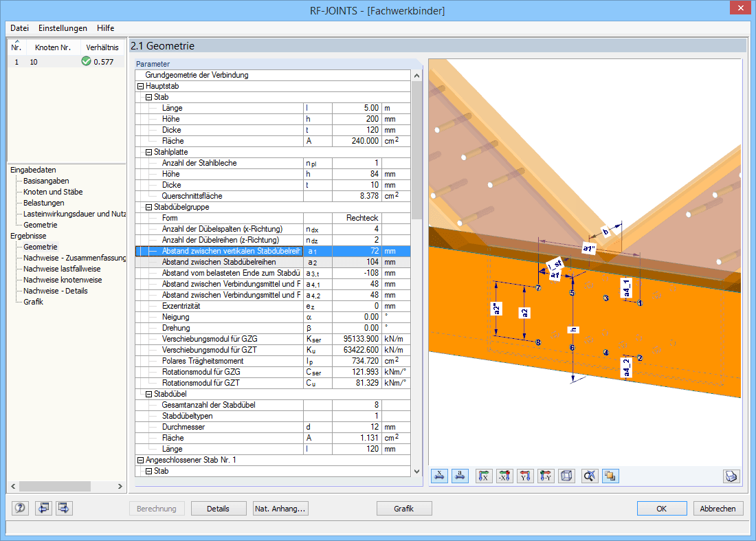Image resolution: width=756 pixels, height=541 pixels.
Task: Go to next window with right arrow icon
Action: tap(64, 508)
